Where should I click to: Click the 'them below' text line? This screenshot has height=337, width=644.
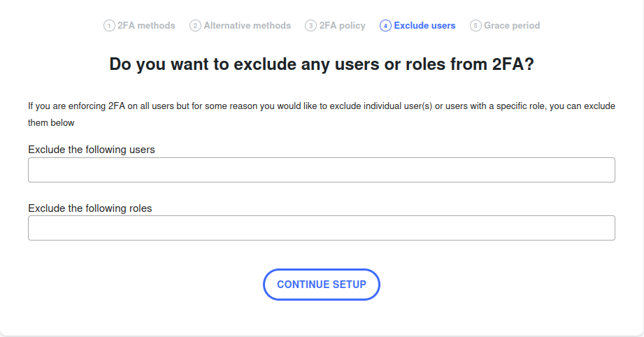click(51, 123)
